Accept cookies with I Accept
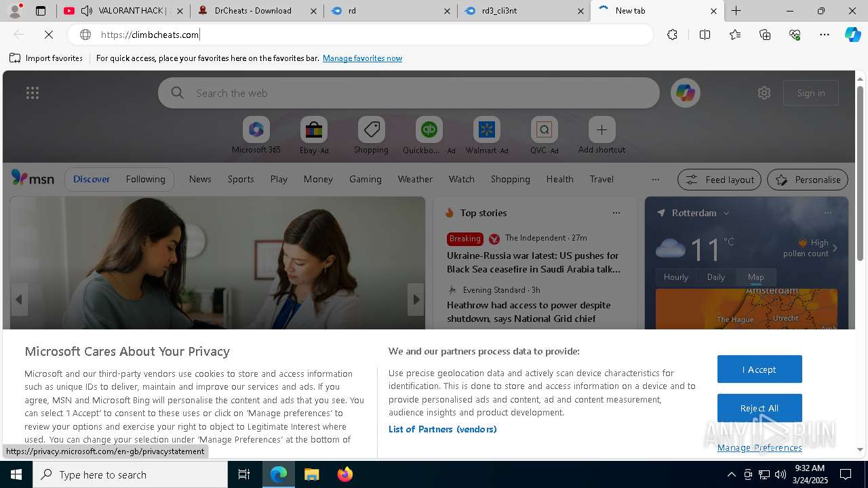This screenshot has height=488, width=868. [x=759, y=369]
